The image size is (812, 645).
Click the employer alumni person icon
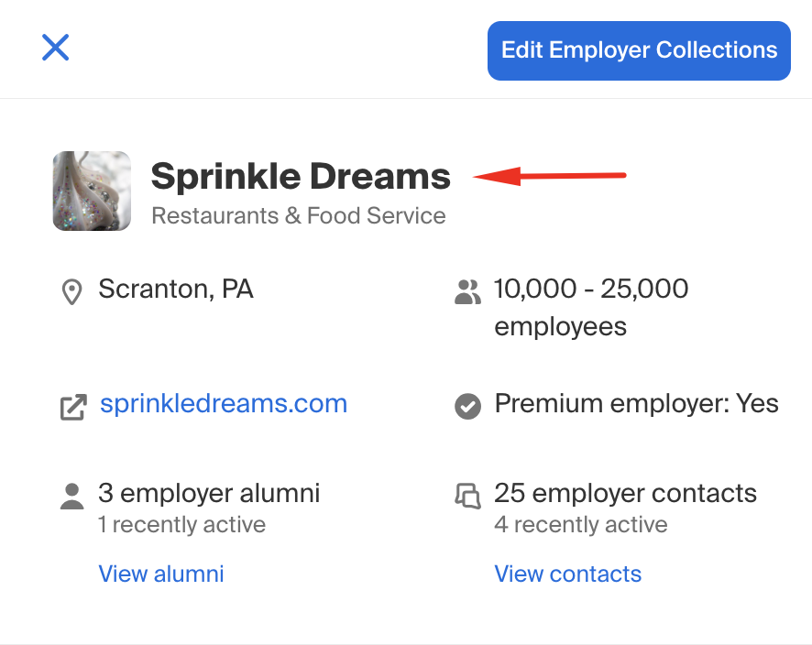[71, 495]
